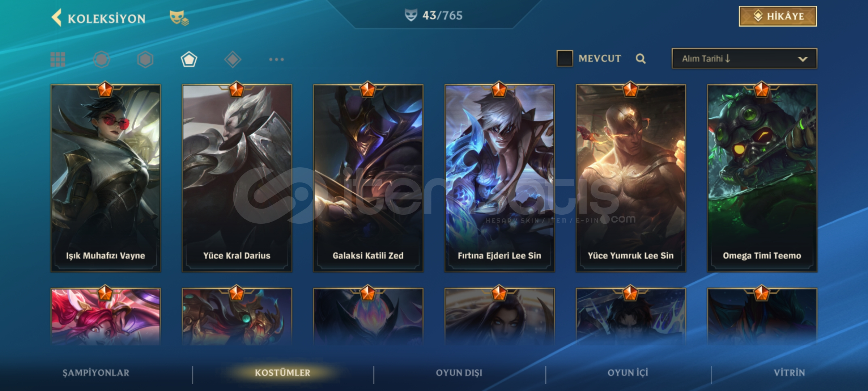Go back using the Koleksiyon arrow
The width and height of the screenshot is (868, 391).
click(57, 18)
